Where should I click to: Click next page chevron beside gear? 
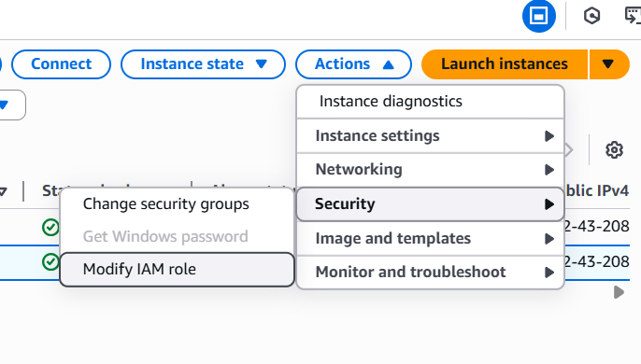[569, 150]
